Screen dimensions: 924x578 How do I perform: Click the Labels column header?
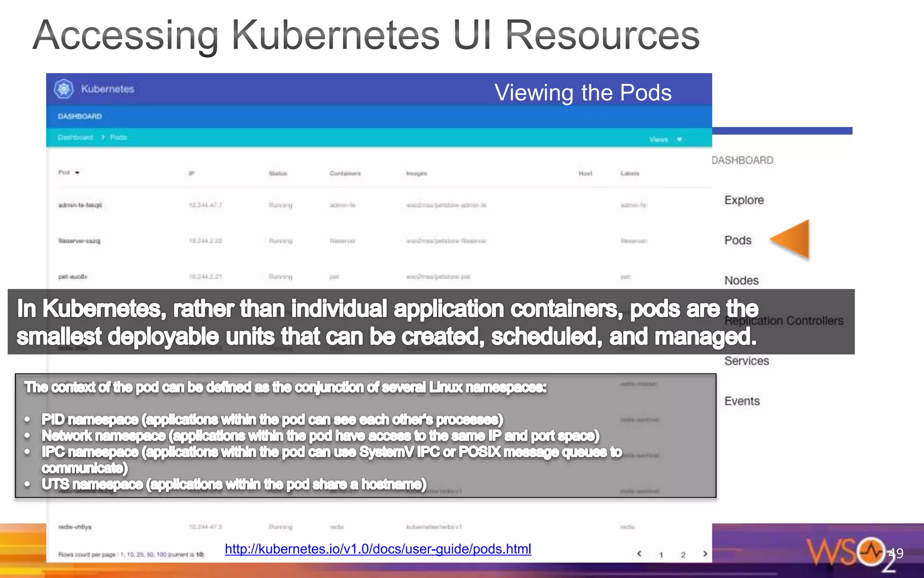pyautogui.click(x=630, y=173)
